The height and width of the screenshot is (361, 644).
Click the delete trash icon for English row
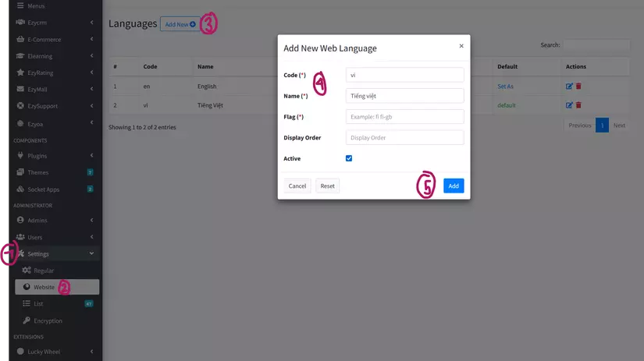point(578,87)
